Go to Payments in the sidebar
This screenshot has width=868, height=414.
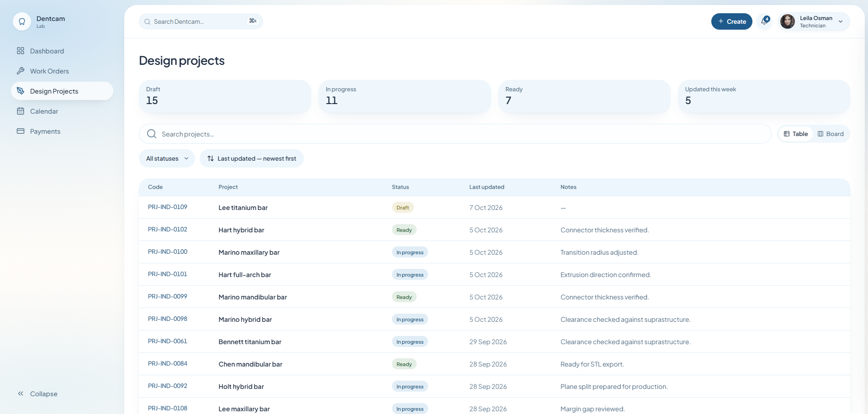(x=62, y=131)
